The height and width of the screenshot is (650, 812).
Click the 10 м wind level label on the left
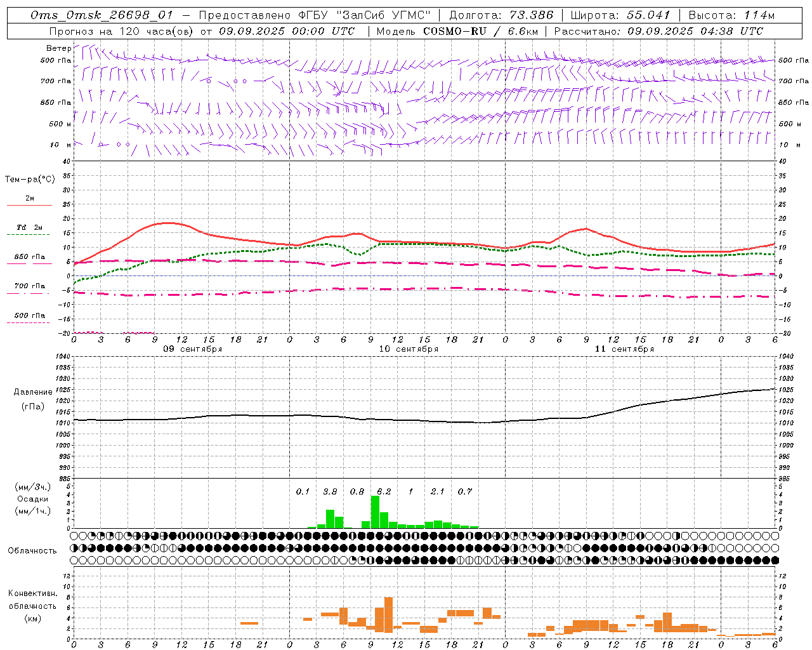pos(61,145)
